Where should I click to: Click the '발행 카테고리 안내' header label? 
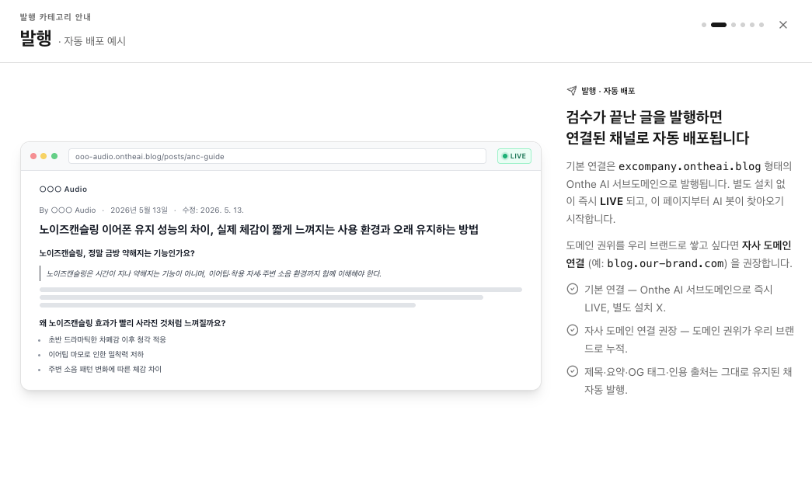coord(55,17)
